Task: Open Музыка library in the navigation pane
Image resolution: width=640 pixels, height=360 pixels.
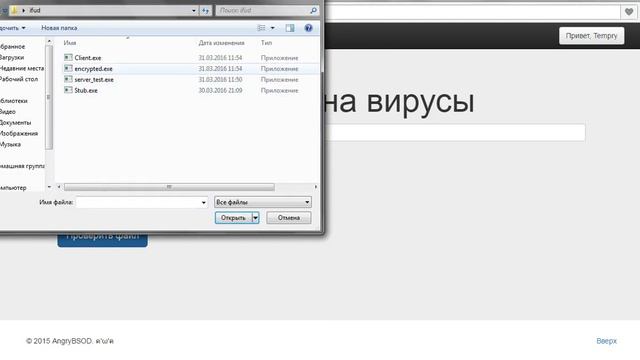Action: 10,144
